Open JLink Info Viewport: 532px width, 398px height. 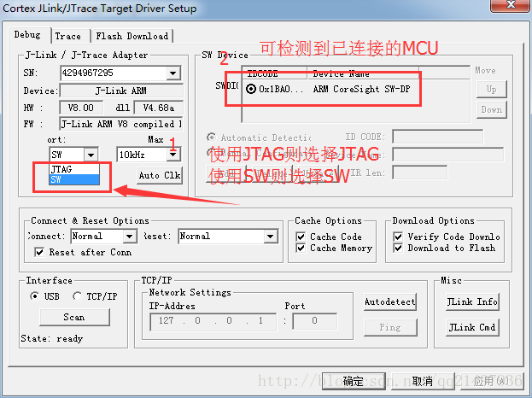tap(472, 301)
